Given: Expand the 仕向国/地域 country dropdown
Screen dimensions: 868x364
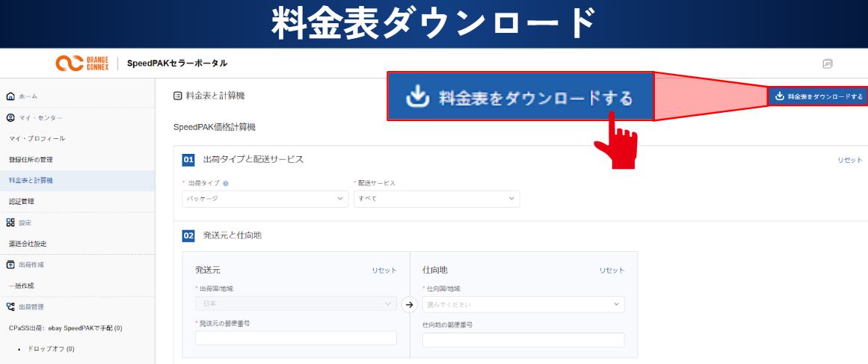Looking at the screenshot, I should point(523,304).
